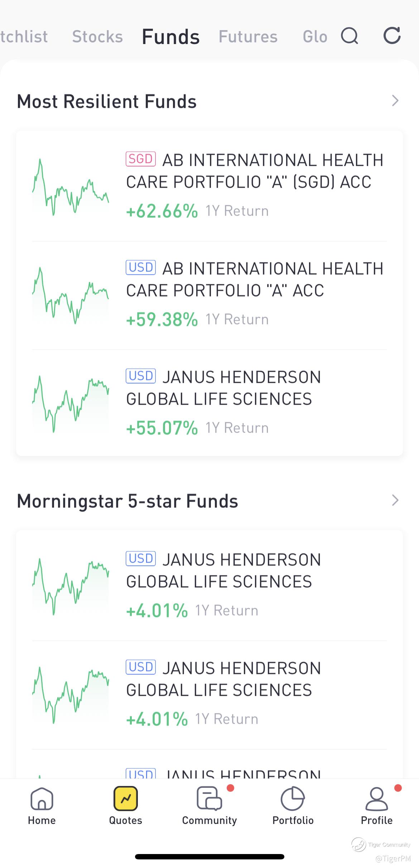Tap the Morningstar 5-star Funds heading
The height and width of the screenshot is (868, 419).
127,501
